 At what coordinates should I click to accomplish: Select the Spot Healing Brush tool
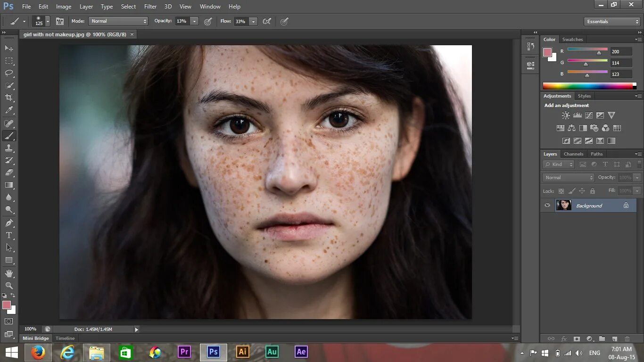click(9, 123)
